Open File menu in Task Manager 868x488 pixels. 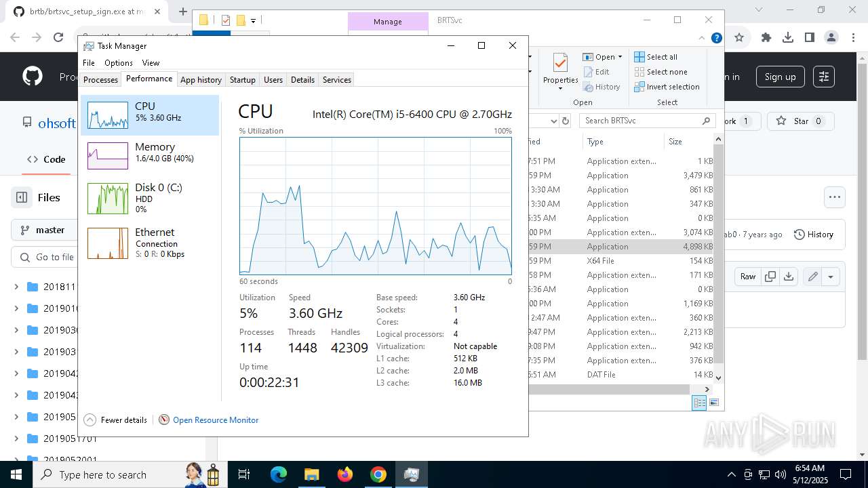pyautogui.click(x=89, y=62)
